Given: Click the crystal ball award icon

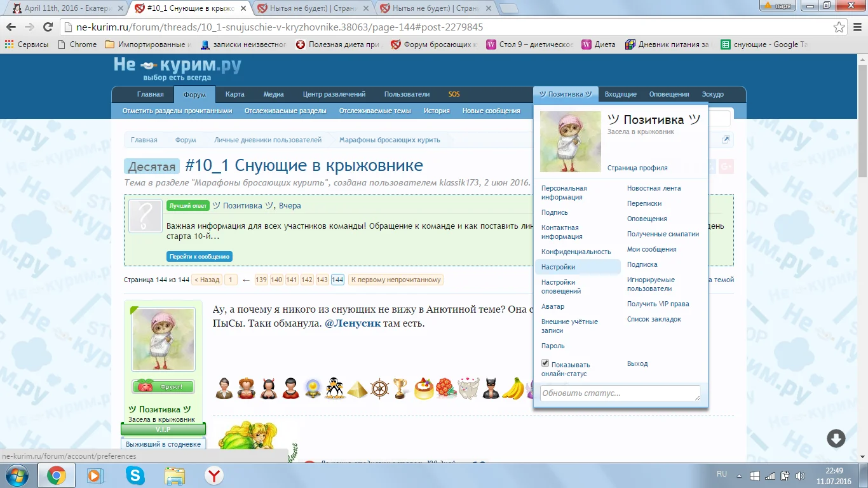Looking at the screenshot, I should (312, 388).
